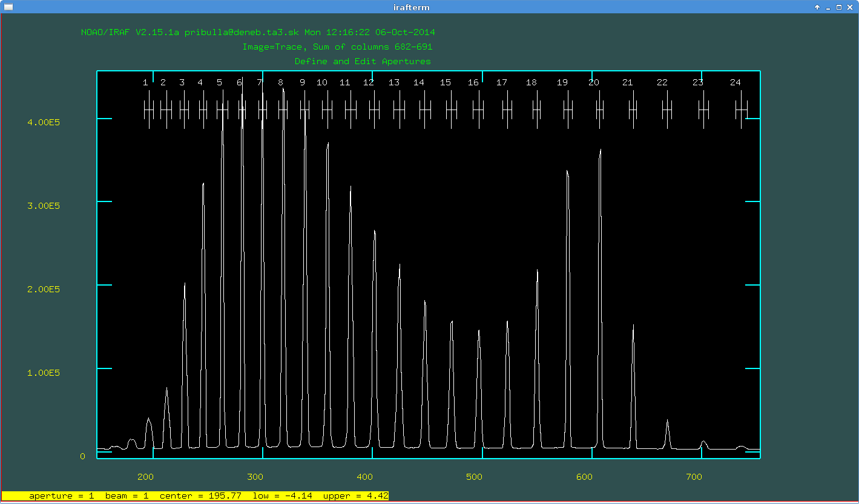This screenshot has width=859, height=504.
Task: Click the 4.00E5 y-axis label
Action: point(43,122)
